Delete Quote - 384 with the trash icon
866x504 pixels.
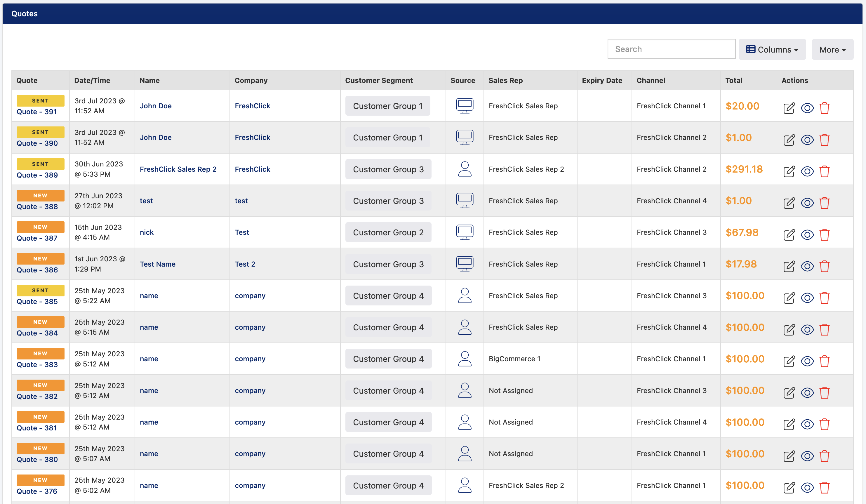pyautogui.click(x=825, y=329)
